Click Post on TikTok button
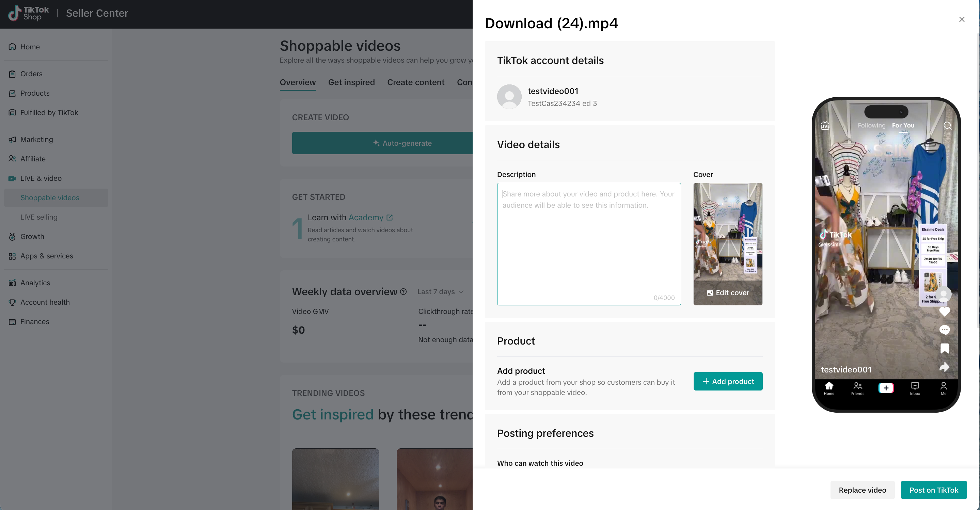Image resolution: width=980 pixels, height=510 pixels. click(933, 490)
